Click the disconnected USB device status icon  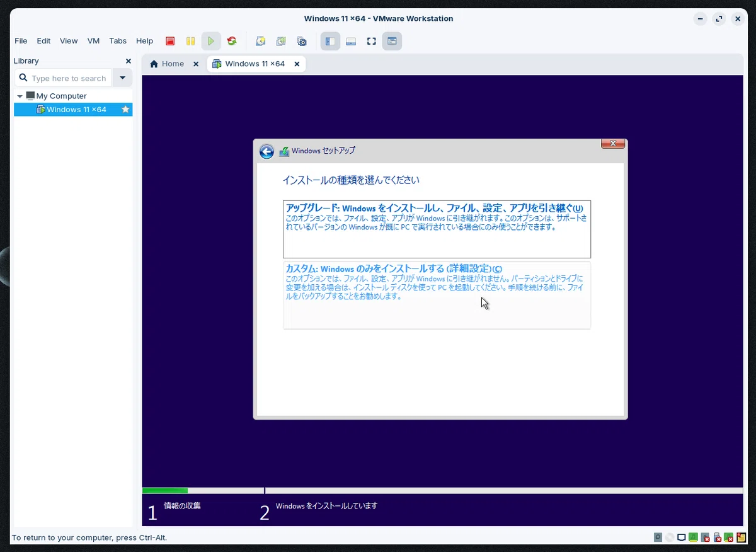point(717,538)
